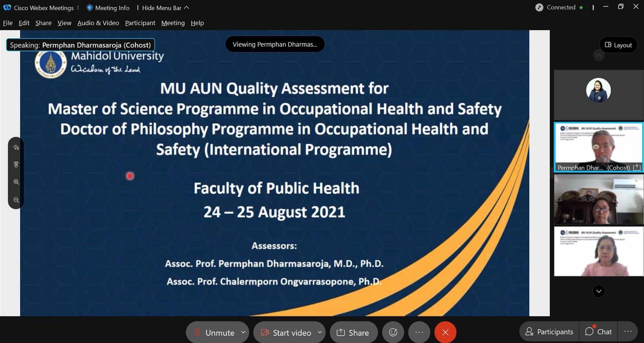Open the annotate pen tool on left toolbar
Screen dimensions: 644x343
pos(16,147)
